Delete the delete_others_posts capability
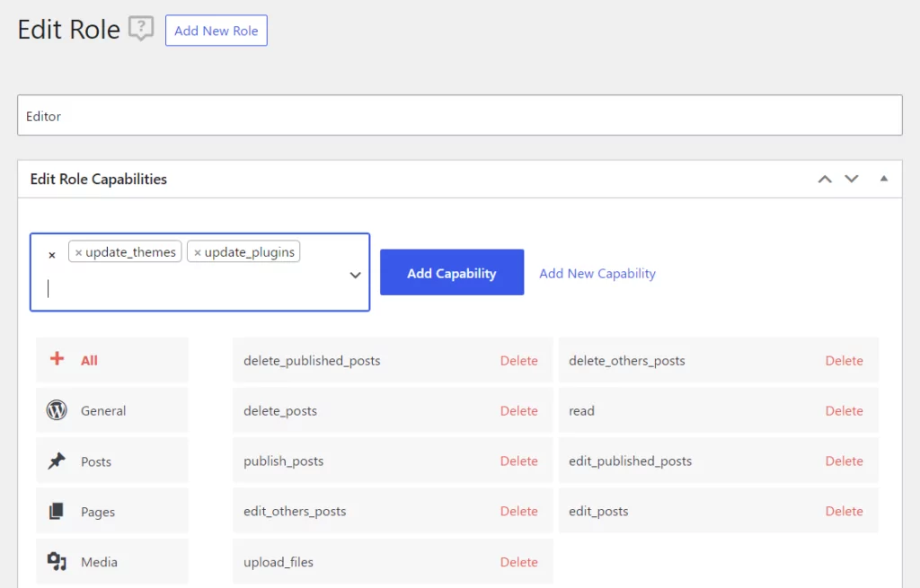Image resolution: width=920 pixels, height=588 pixels. tap(844, 361)
